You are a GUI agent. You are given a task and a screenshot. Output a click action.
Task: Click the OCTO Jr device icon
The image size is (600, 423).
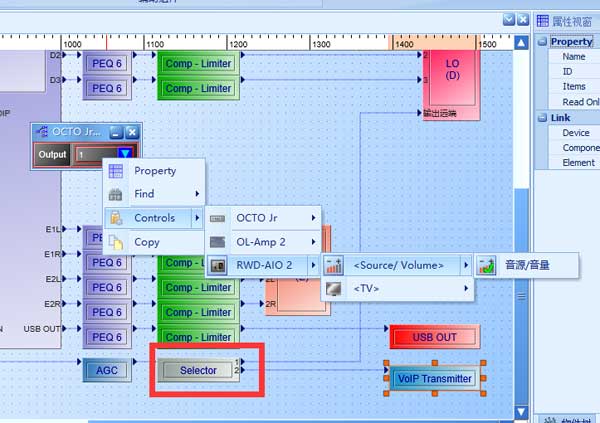pos(218,218)
